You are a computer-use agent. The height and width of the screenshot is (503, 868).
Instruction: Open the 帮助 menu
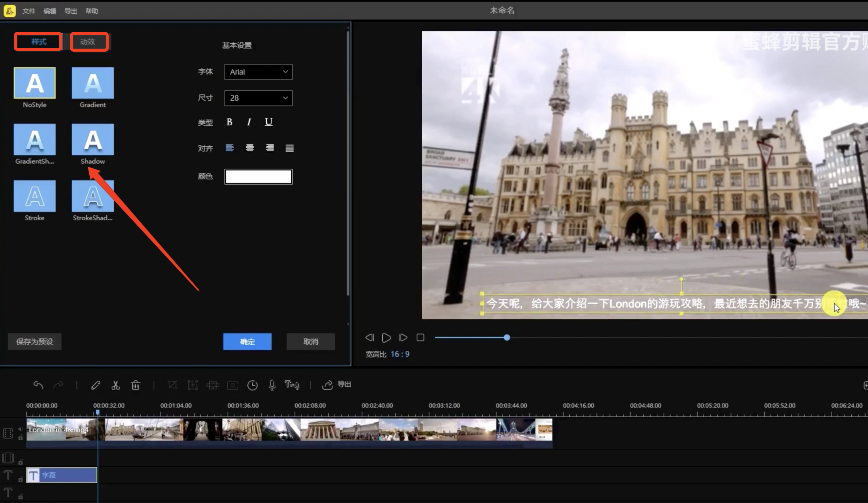click(92, 11)
